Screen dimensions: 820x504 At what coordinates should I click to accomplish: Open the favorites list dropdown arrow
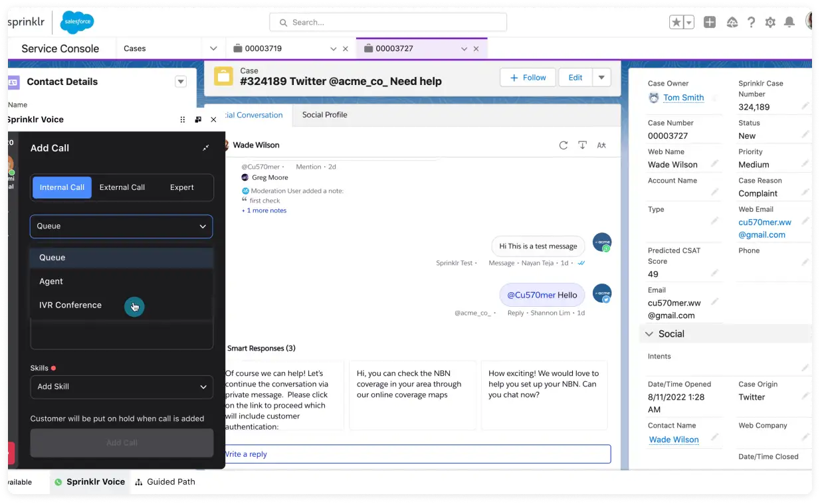(689, 22)
